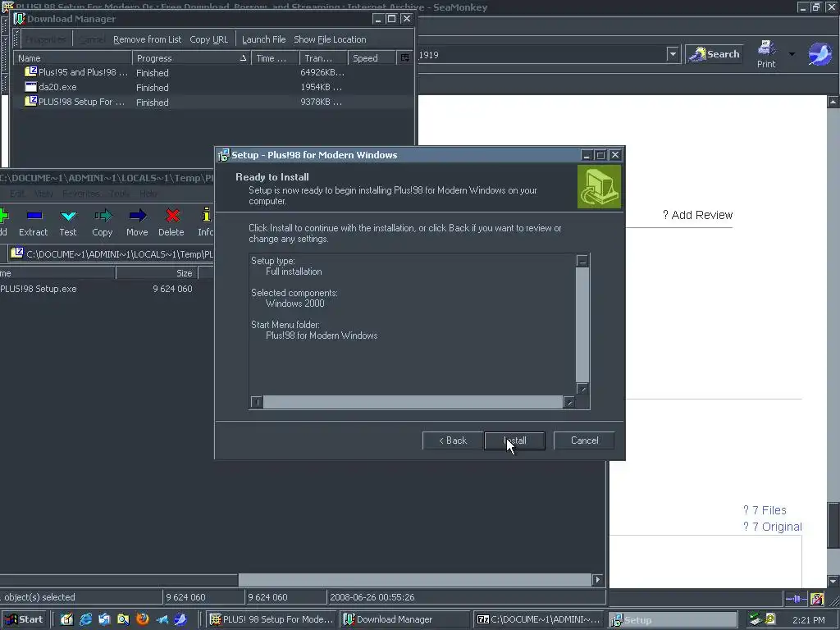Click the Setup taskbar button
840x630 pixels.
pyautogui.click(x=673, y=619)
